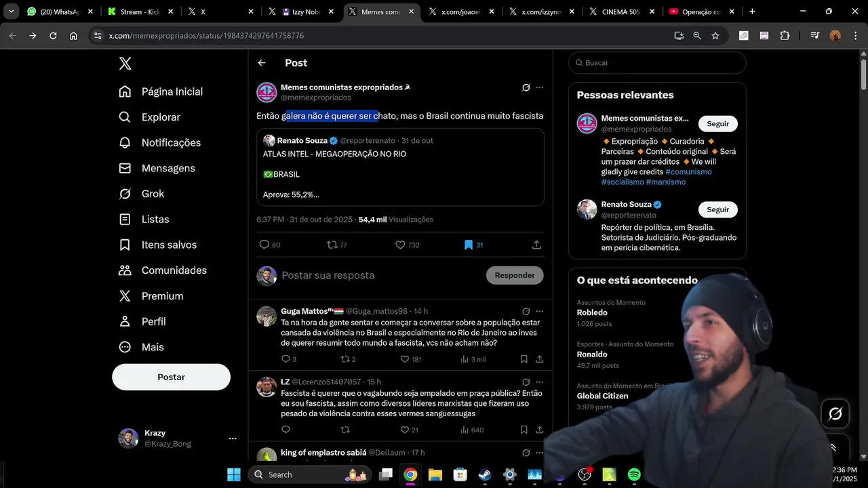Open Página Inicial in sidebar

pos(161,91)
